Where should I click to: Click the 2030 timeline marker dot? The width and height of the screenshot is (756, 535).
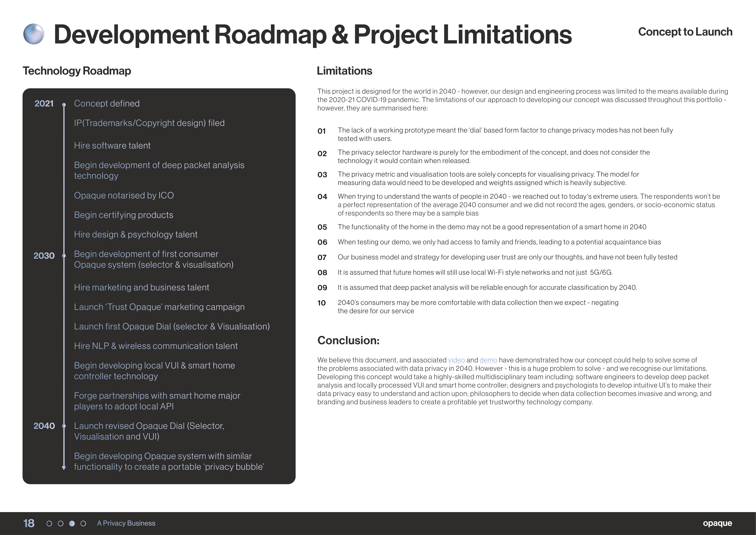click(x=64, y=256)
